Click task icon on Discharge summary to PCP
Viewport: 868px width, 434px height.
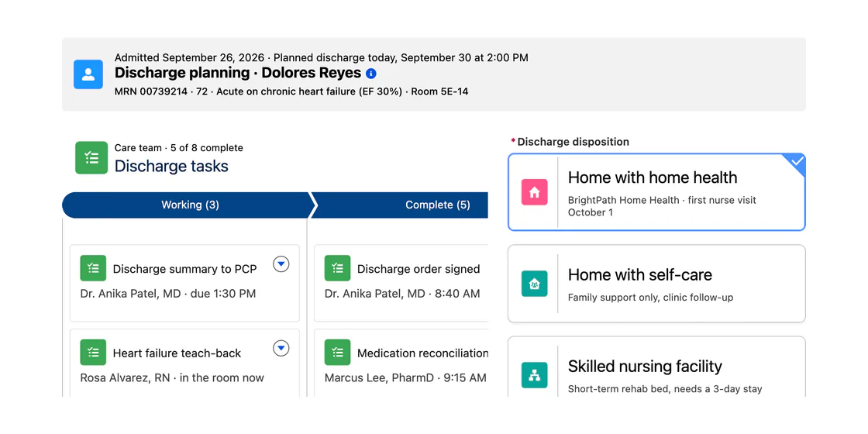coord(93,268)
